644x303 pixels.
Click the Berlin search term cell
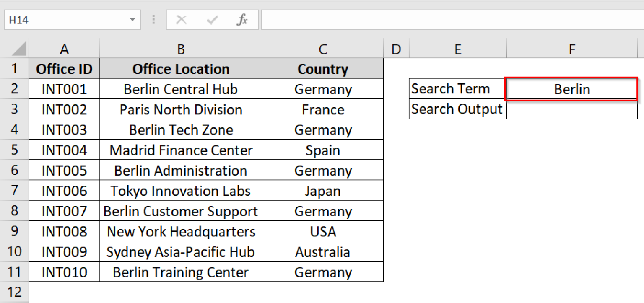(572, 89)
